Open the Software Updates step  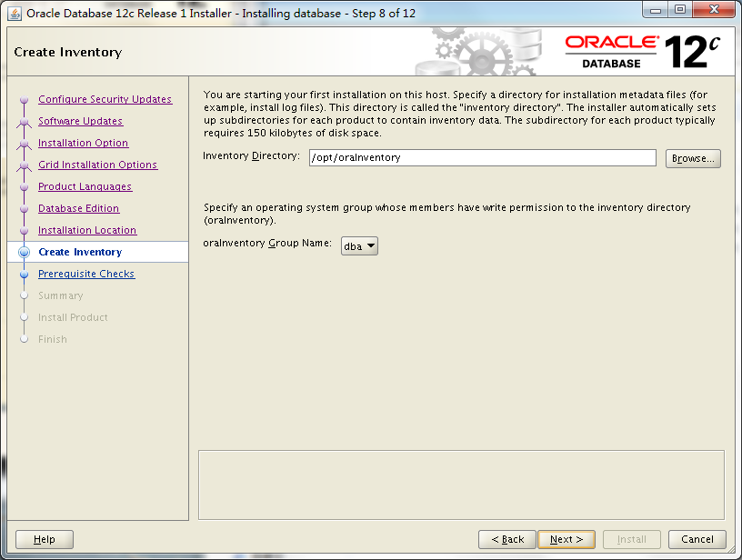(x=80, y=121)
